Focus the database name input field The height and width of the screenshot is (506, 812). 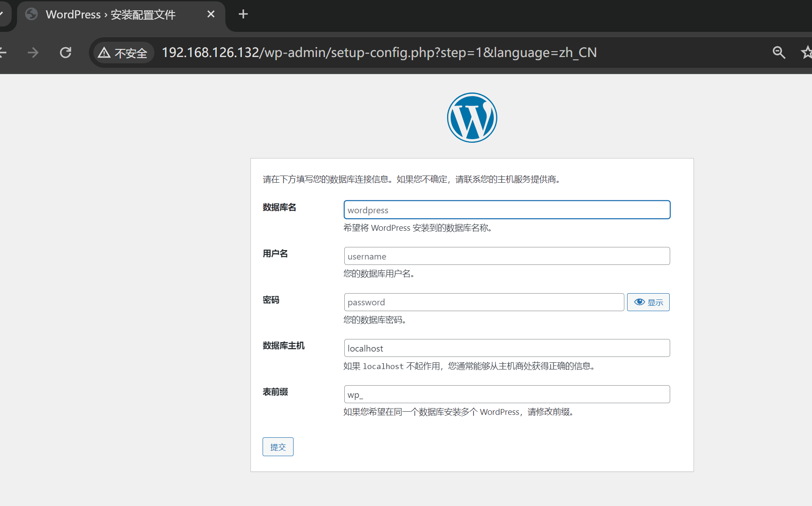507,210
